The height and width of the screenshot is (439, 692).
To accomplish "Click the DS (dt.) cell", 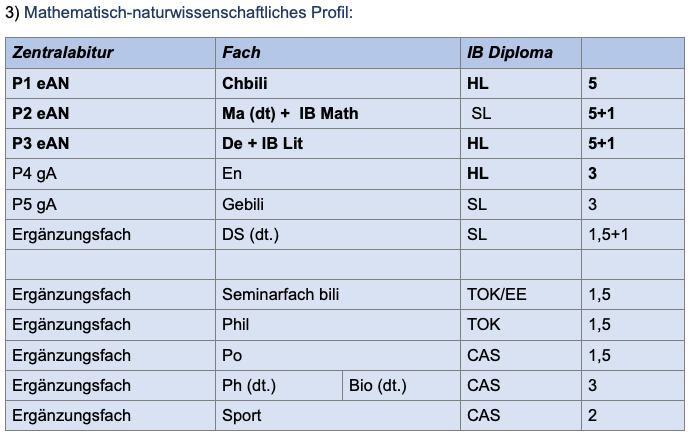I will coord(338,234).
